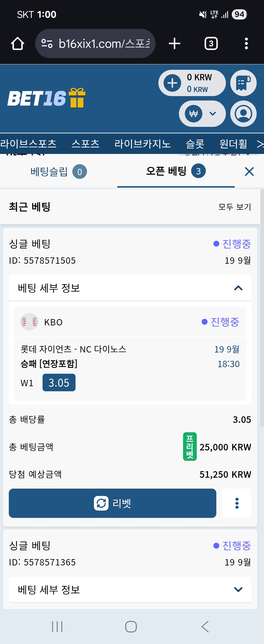Screen dimensions: 264x644
Task: Tap the browser home icon
Action: tap(18, 43)
